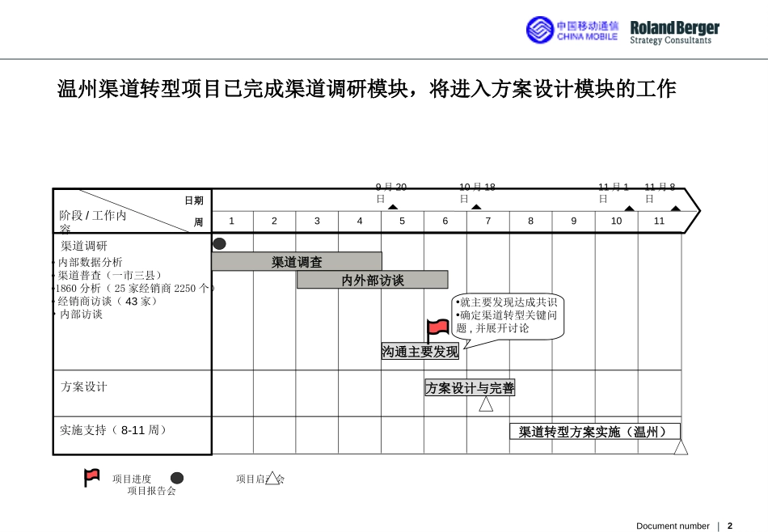The width and height of the screenshot is (768, 532).
Task: Click the 阶段/工作内容 header label
Action: click(93, 222)
